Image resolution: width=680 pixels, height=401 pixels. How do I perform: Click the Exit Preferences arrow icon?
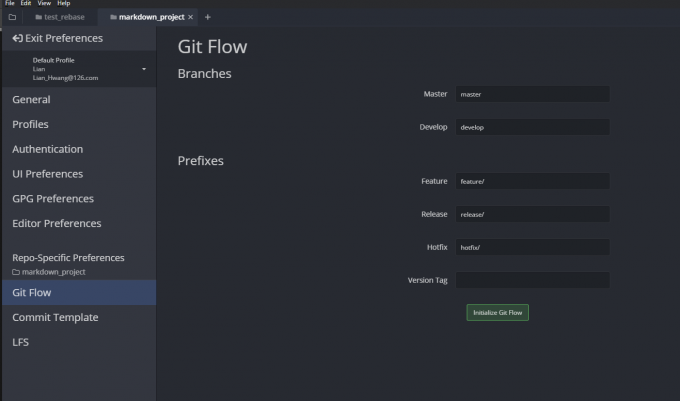pos(17,38)
